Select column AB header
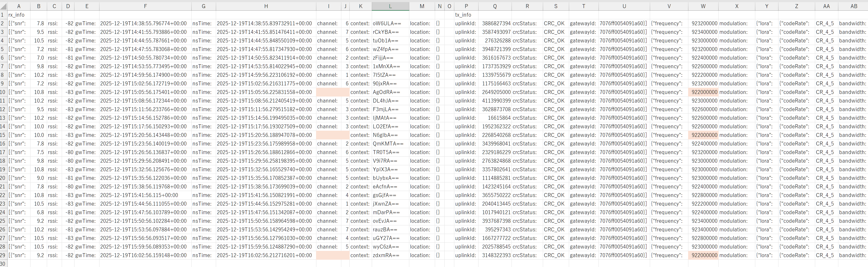 [x=853, y=6]
